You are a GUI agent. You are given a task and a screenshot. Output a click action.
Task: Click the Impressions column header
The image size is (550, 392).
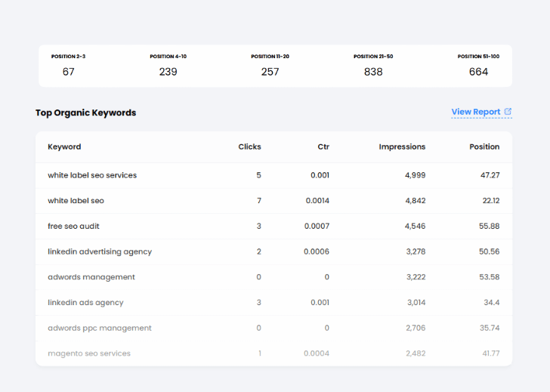402,147
